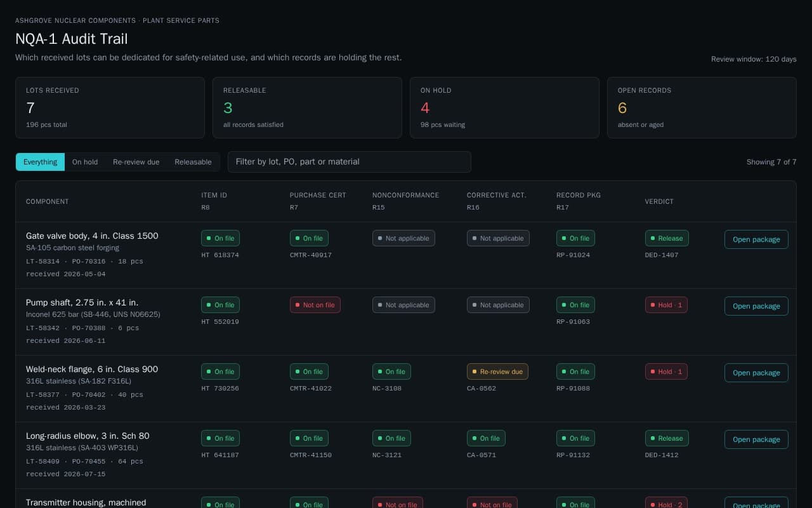
Task: Switch to the Re-review due tab
Action: point(136,162)
